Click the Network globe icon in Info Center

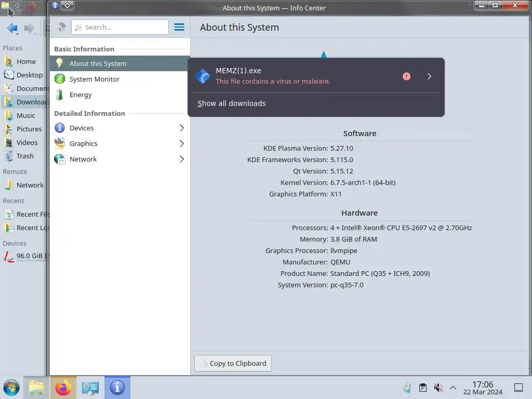tap(60, 159)
